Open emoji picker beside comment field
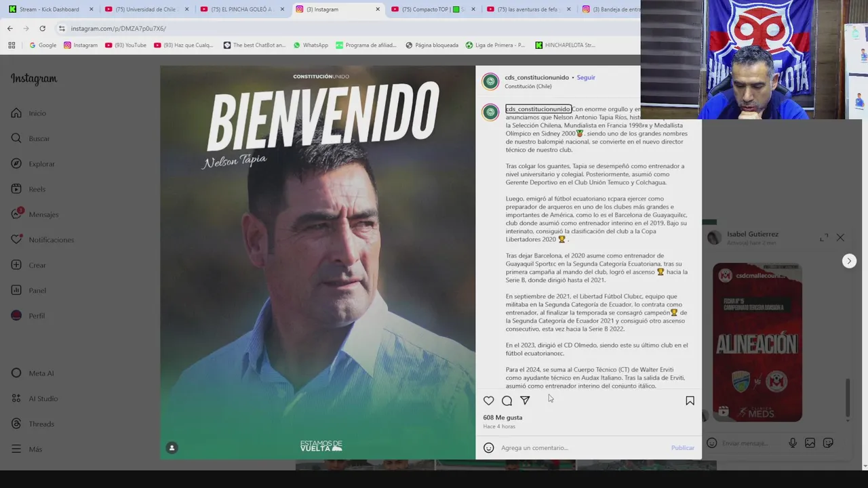The image size is (868, 488). tap(488, 447)
